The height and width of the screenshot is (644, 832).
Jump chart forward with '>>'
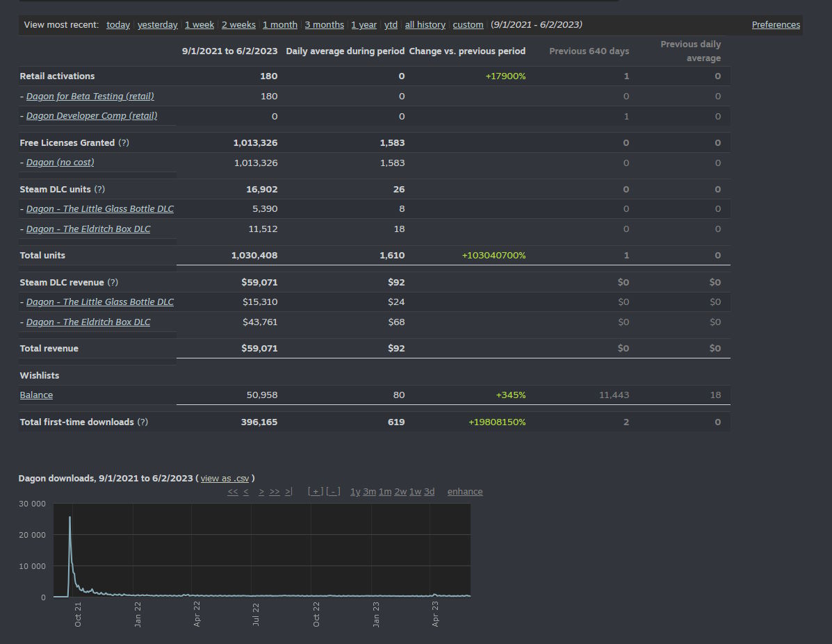[x=275, y=492]
